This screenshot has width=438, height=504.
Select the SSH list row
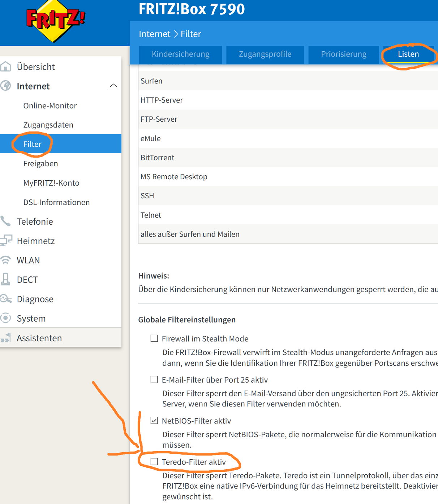coord(288,195)
